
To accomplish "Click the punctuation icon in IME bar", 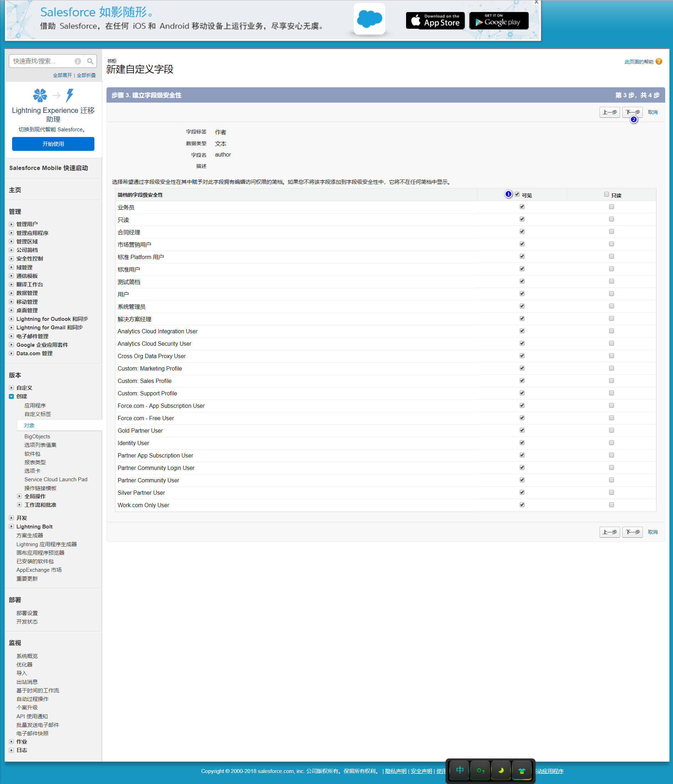I will tap(480, 770).
